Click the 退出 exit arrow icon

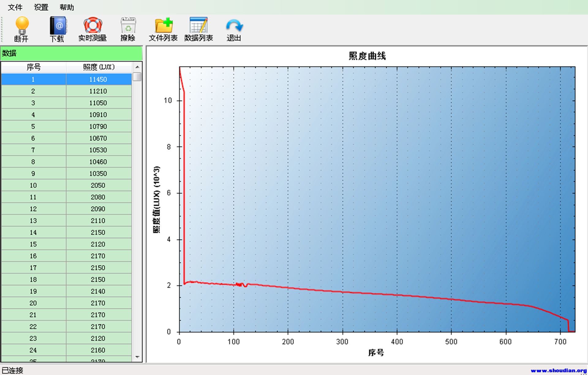[x=234, y=26]
